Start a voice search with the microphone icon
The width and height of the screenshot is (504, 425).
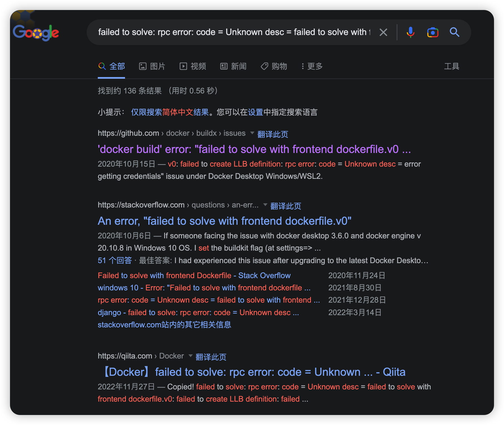pos(410,33)
